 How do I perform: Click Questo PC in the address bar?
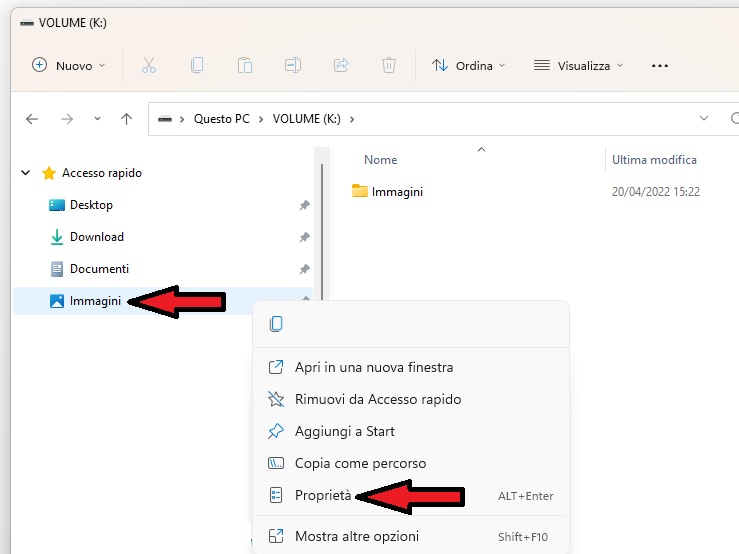(222, 119)
